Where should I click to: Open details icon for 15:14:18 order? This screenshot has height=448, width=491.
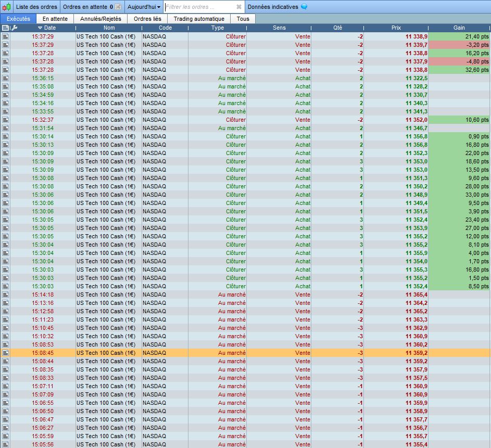click(x=5, y=295)
